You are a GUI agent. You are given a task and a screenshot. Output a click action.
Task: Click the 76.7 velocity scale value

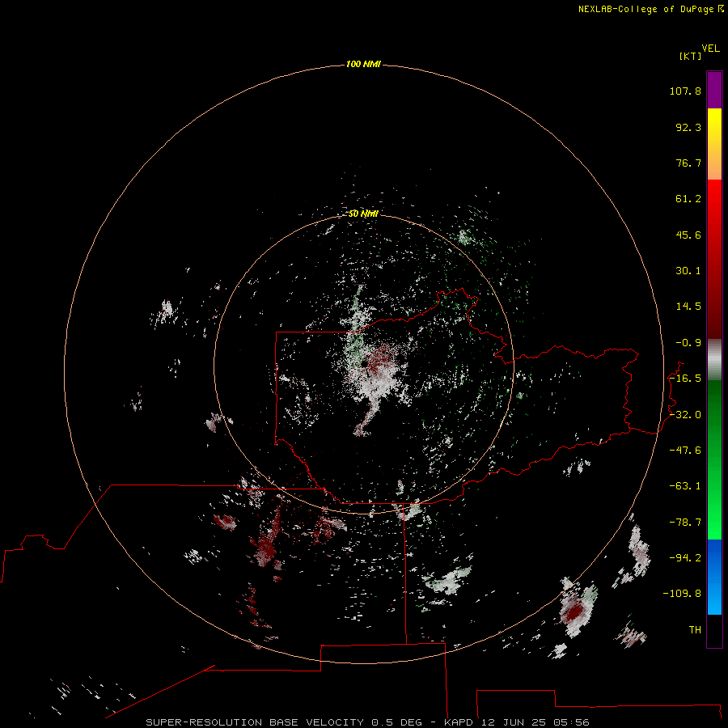tap(688, 163)
